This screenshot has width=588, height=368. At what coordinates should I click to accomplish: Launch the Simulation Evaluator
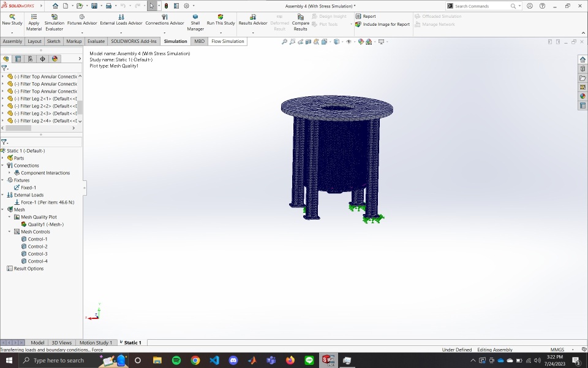click(55, 23)
